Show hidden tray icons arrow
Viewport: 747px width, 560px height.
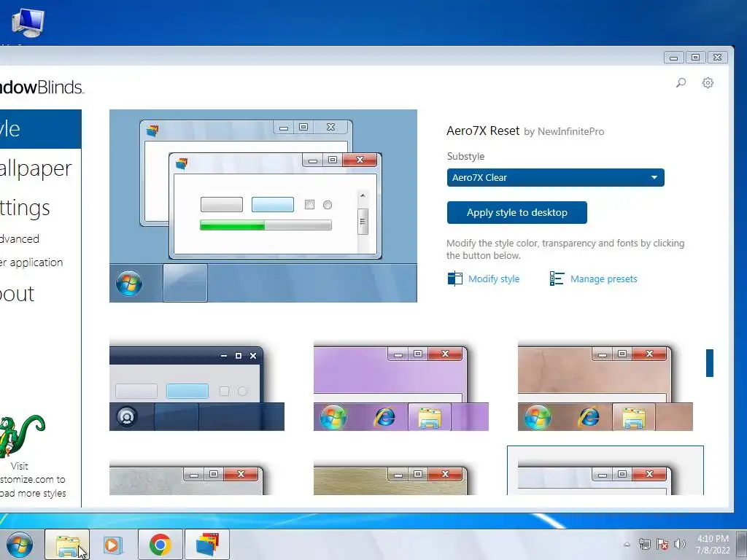coord(627,544)
